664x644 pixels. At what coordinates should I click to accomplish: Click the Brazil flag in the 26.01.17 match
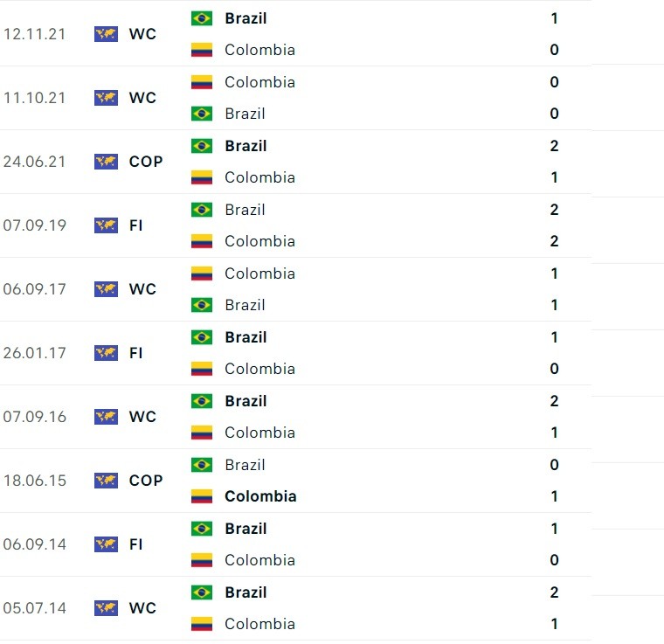pyautogui.click(x=202, y=337)
